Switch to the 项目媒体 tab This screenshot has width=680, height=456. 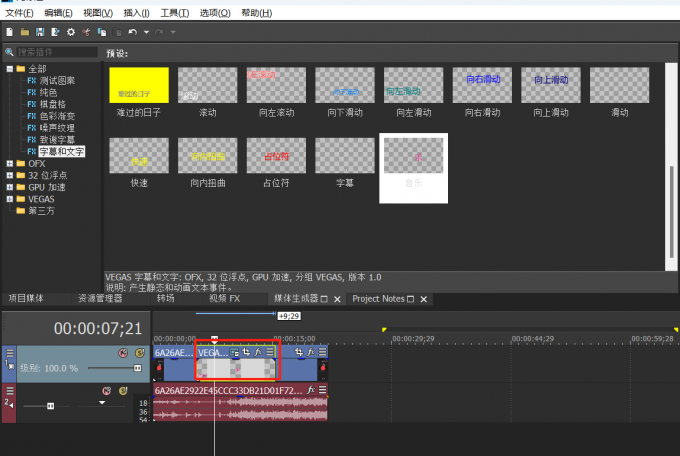tap(26, 299)
